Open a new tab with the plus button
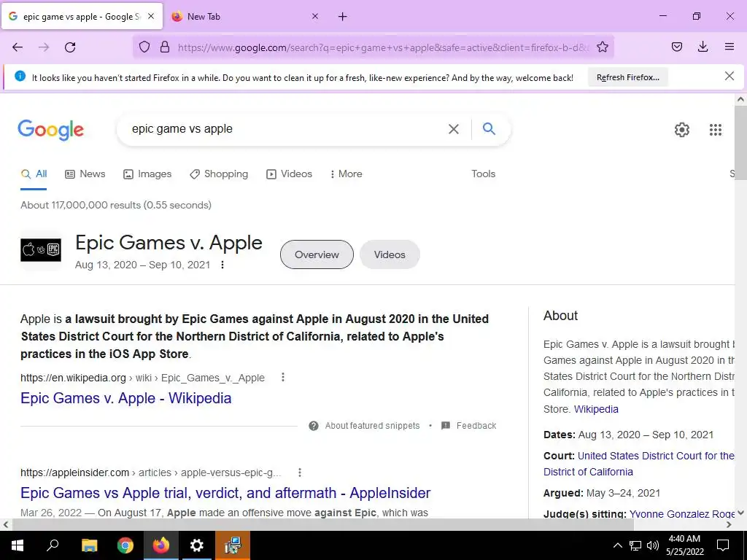 click(x=343, y=17)
